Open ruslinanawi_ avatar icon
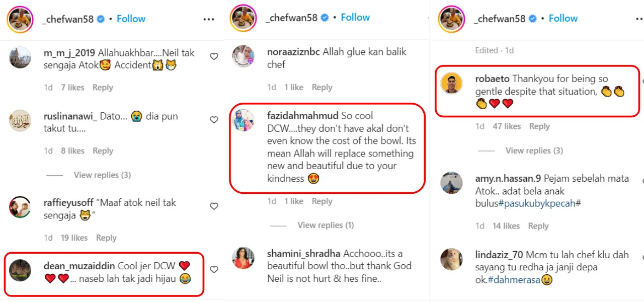This screenshot has width=644, height=302. (21, 121)
